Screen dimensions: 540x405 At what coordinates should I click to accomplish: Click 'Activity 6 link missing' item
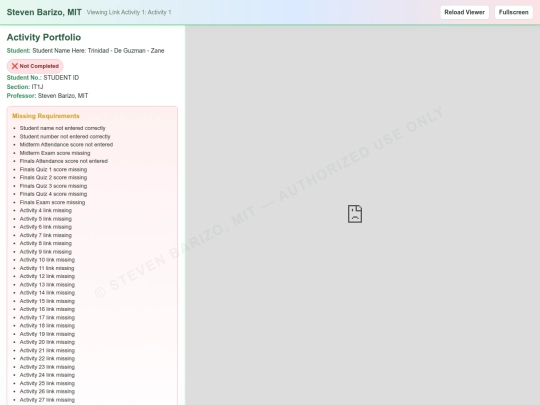(46, 227)
